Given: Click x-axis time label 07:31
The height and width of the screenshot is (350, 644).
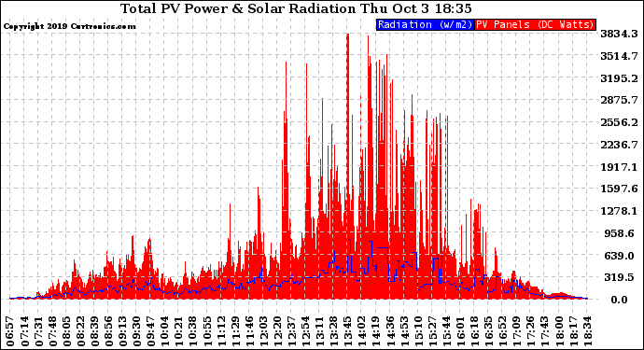Looking at the screenshot, I should (x=39, y=330).
